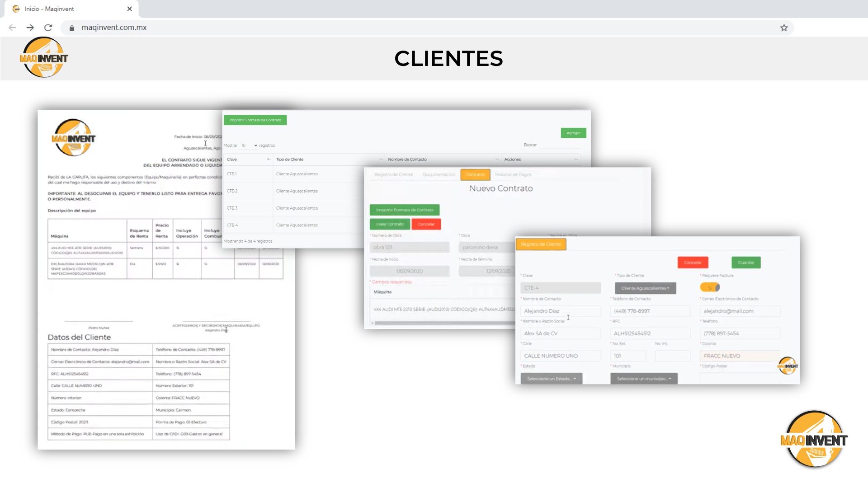Expand the Seleccione un municipio dropdown
This screenshot has width=868, height=488.
[x=644, y=379]
